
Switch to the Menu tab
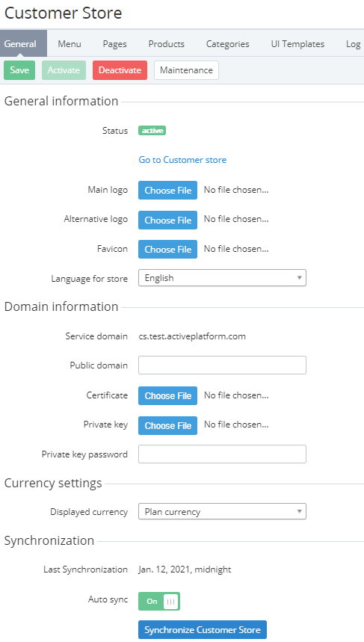point(70,44)
